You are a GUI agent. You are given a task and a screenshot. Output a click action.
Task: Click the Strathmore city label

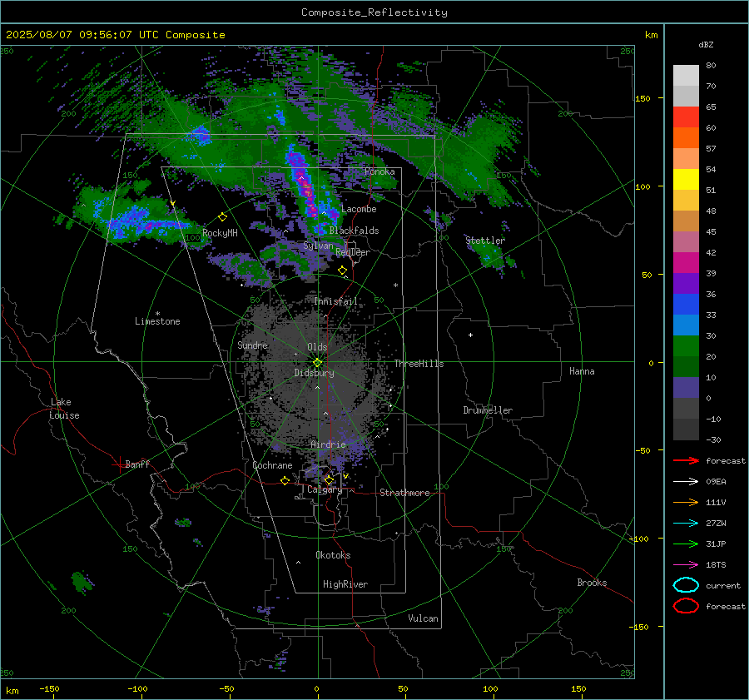(x=404, y=493)
